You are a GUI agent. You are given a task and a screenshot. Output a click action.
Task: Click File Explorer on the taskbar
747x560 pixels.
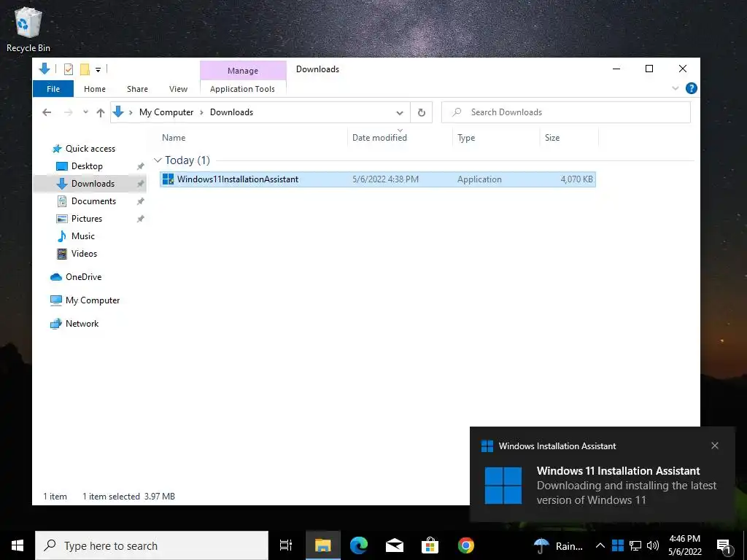322,545
